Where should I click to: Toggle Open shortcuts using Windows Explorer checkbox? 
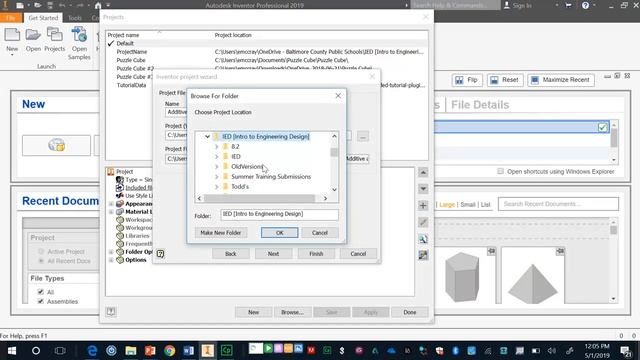tap(500, 171)
